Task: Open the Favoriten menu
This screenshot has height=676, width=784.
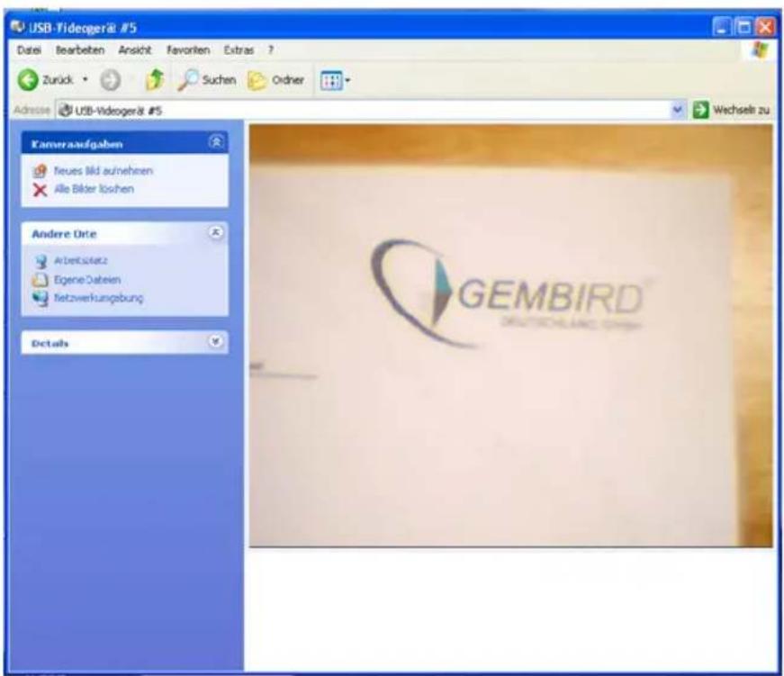Action: 188,50
